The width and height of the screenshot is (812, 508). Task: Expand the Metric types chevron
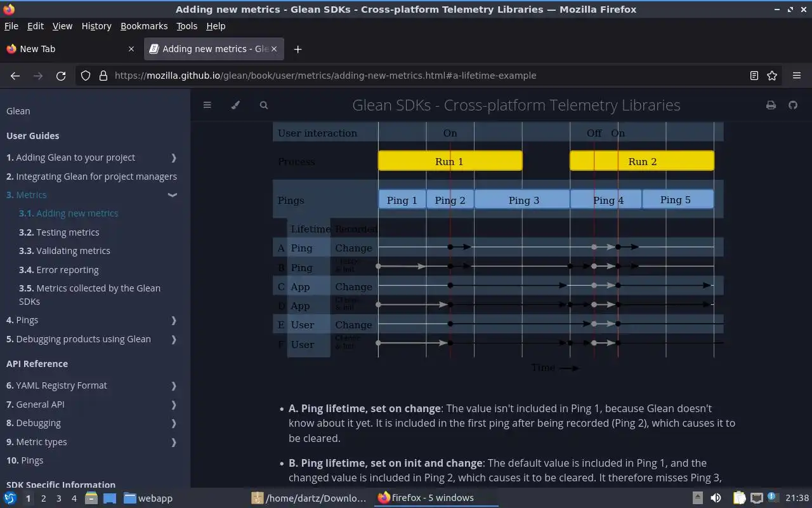(x=174, y=442)
